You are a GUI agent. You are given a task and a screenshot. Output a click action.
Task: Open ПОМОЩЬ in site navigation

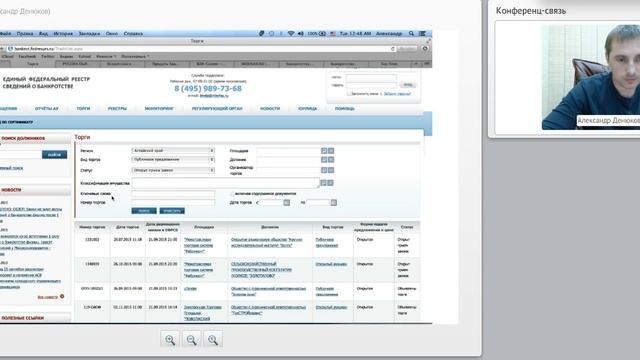(x=344, y=109)
